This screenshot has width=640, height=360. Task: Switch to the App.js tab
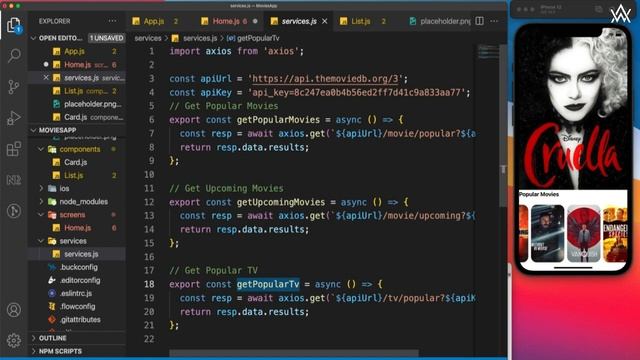(155, 21)
